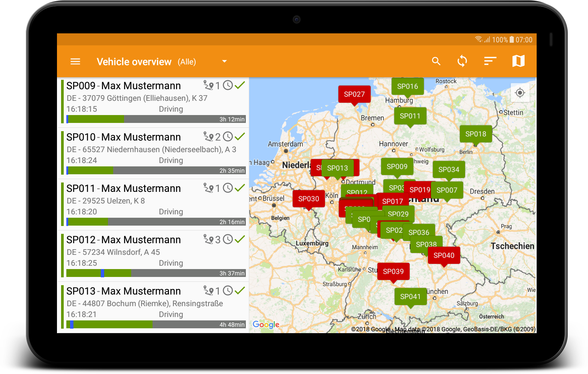Tap the clock icon on SP012
The width and height of the screenshot is (588, 374).
click(x=228, y=239)
